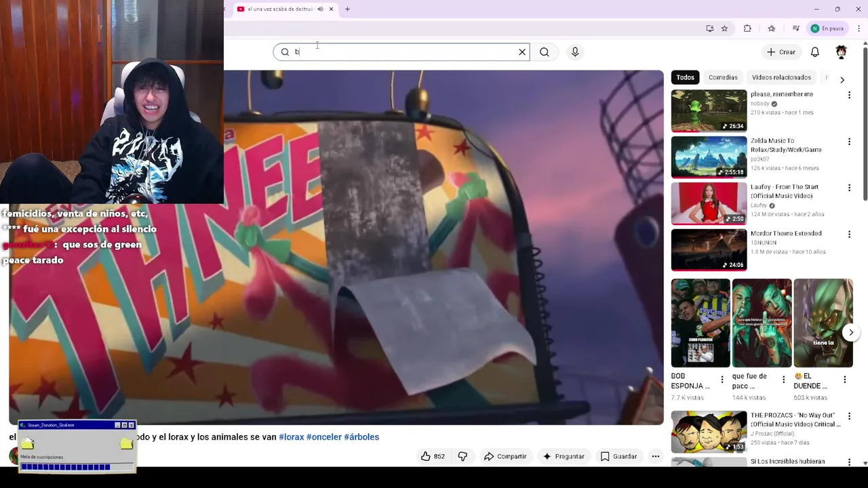Start voice search with the microphone
868x488 pixels.
coord(575,52)
